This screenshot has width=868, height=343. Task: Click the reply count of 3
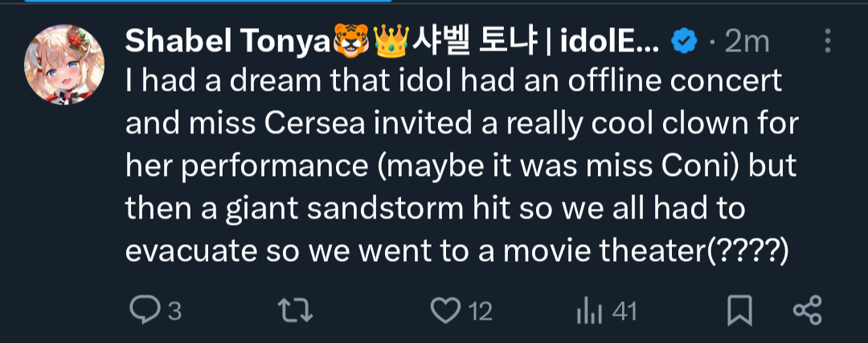click(173, 311)
